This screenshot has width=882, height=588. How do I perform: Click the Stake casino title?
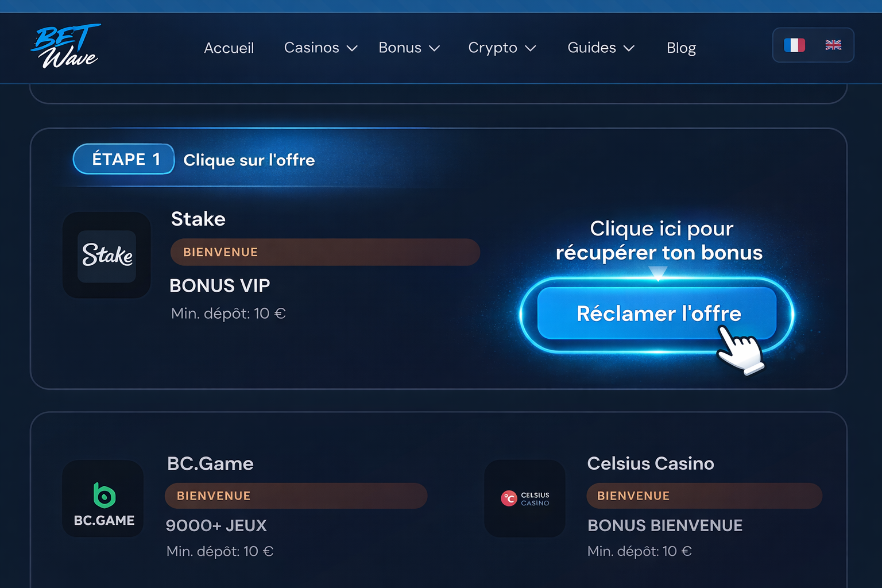pos(198,219)
